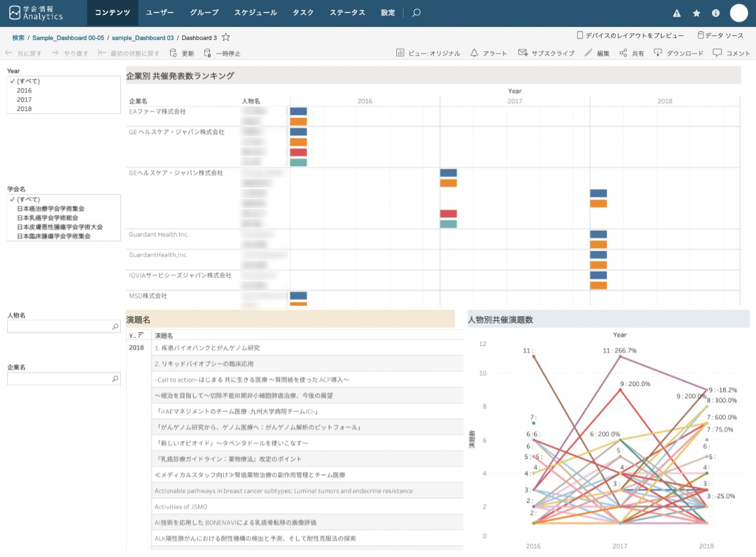
Task: Click the 11 : 266.7% data point label
Action: (x=619, y=351)
